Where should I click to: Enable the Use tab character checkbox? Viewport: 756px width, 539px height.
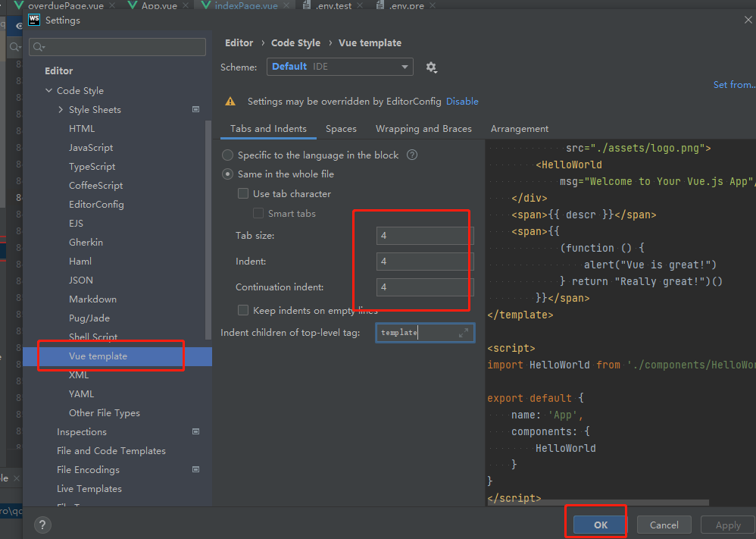(x=243, y=193)
